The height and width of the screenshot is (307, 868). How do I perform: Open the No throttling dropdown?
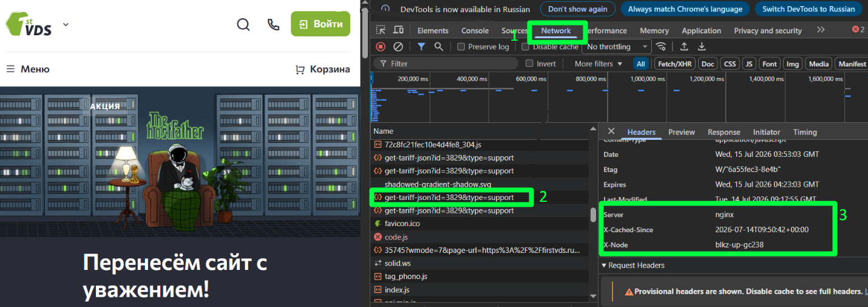point(617,46)
